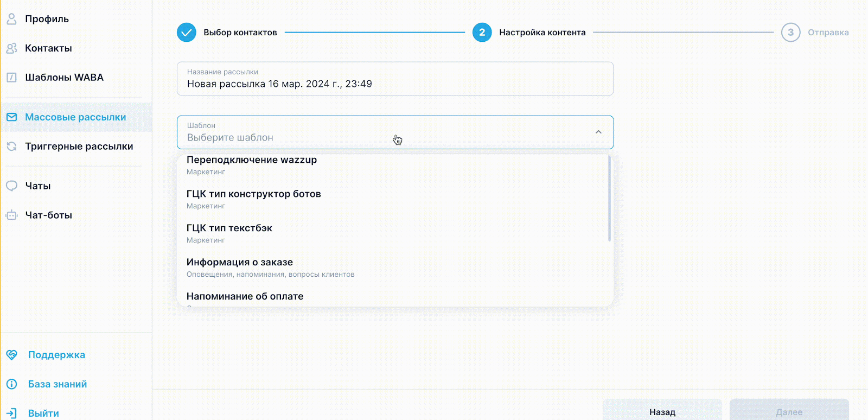The height and width of the screenshot is (420, 868).
Task: Click Выбор контактов step label
Action: 240,33
